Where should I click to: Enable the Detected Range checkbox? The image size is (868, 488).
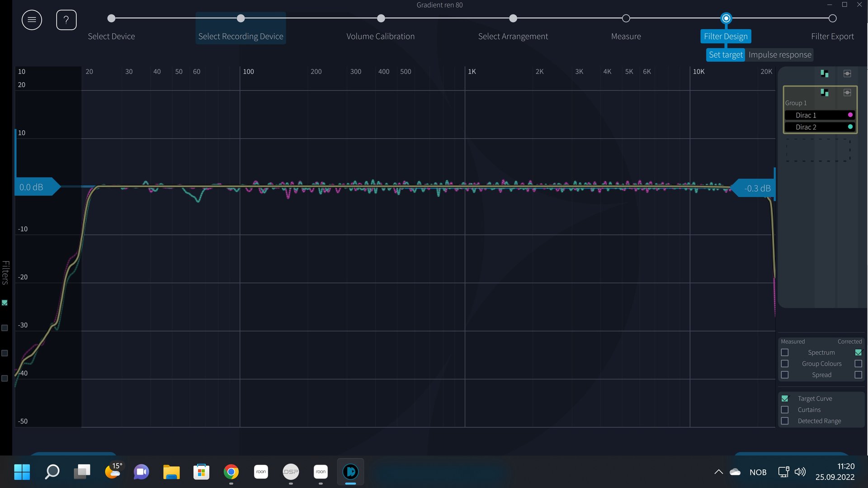click(x=785, y=421)
